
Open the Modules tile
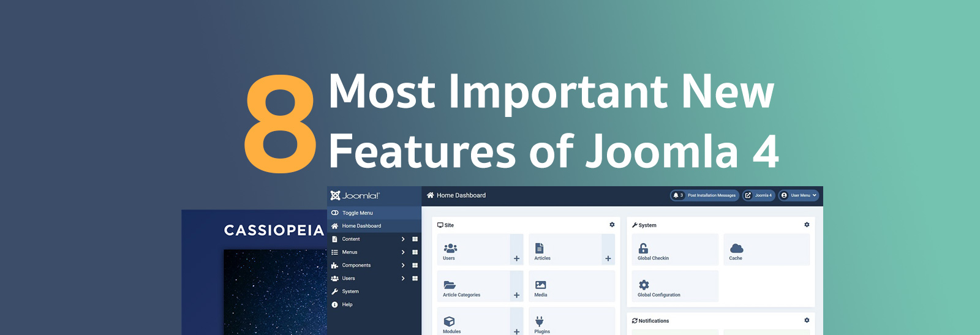click(473, 322)
